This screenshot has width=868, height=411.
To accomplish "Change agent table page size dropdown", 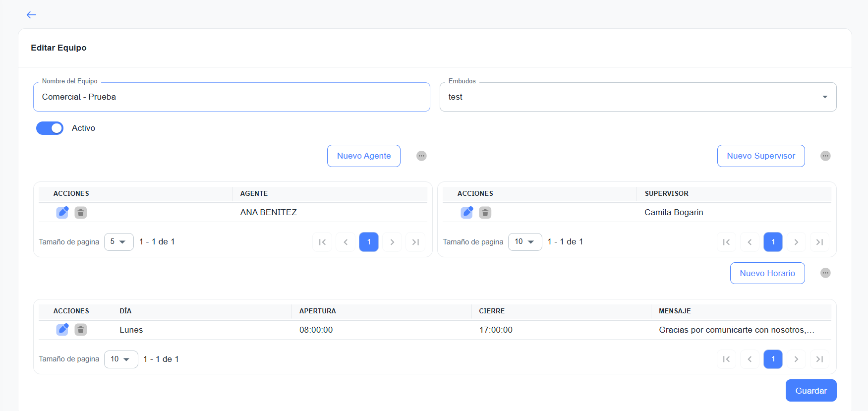I will click(x=118, y=242).
